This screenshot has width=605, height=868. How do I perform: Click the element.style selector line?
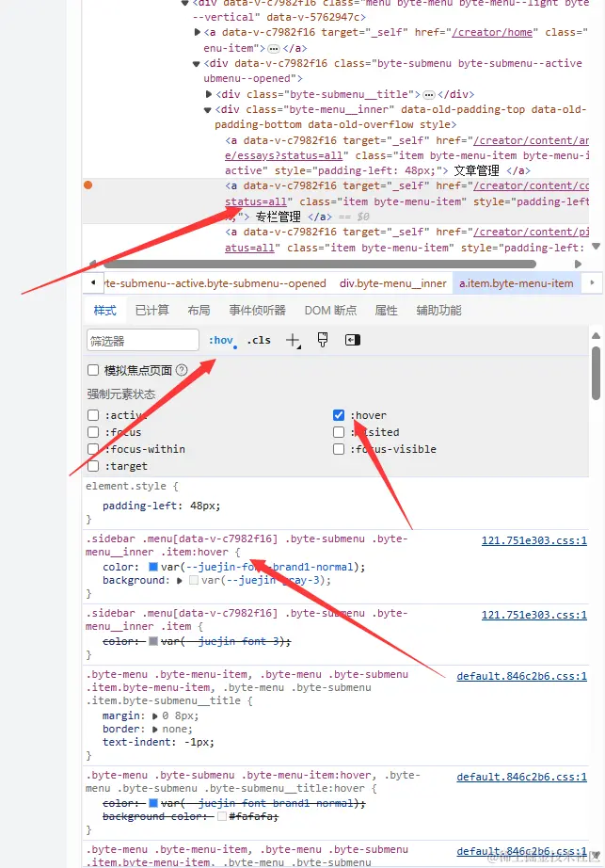(132, 486)
